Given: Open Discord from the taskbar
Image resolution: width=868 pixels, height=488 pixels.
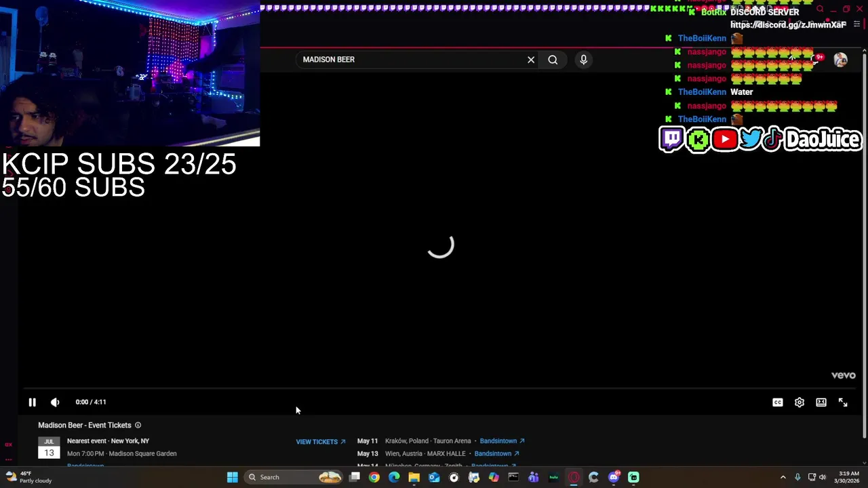Looking at the screenshot, I should 614,477.
